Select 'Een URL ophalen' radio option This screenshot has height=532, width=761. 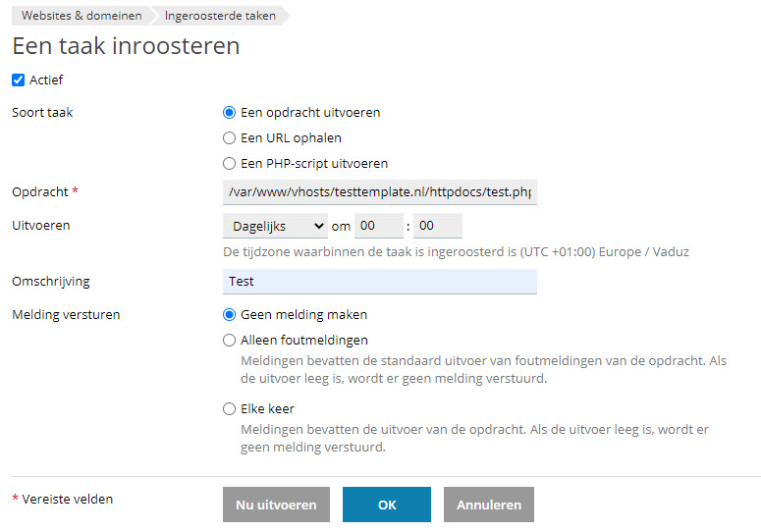pyautogui.click(x=229, y=138)
